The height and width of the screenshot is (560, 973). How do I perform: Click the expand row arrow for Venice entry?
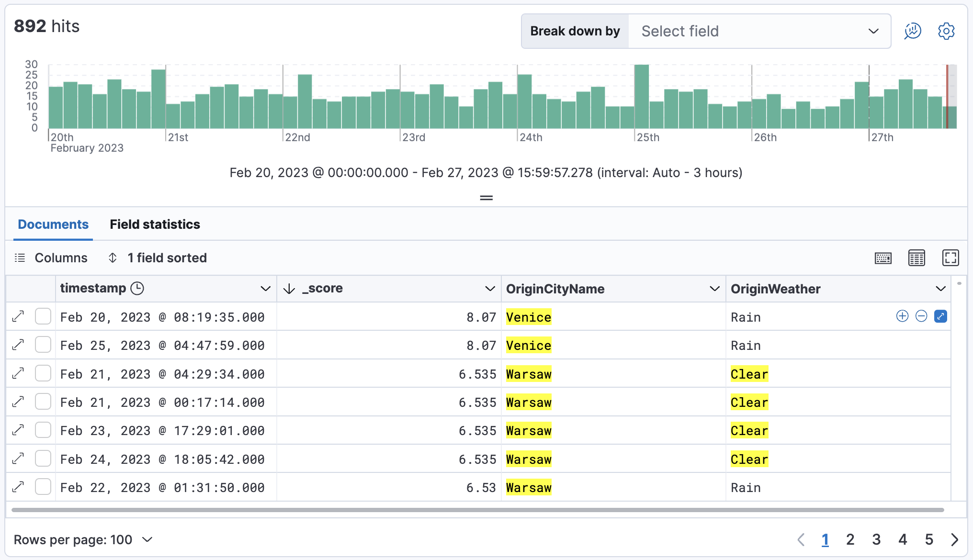(19, 316)
